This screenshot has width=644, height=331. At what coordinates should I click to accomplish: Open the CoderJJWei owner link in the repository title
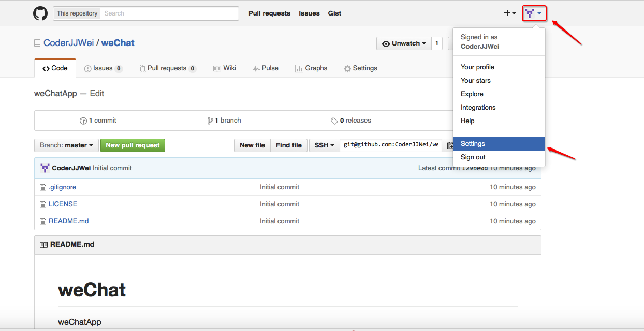tap(69, 43)
